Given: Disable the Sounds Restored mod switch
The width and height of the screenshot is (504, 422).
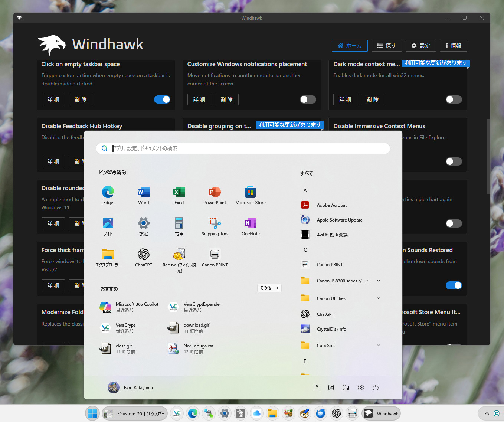Looking at the screenshot, I should (454, 285).
